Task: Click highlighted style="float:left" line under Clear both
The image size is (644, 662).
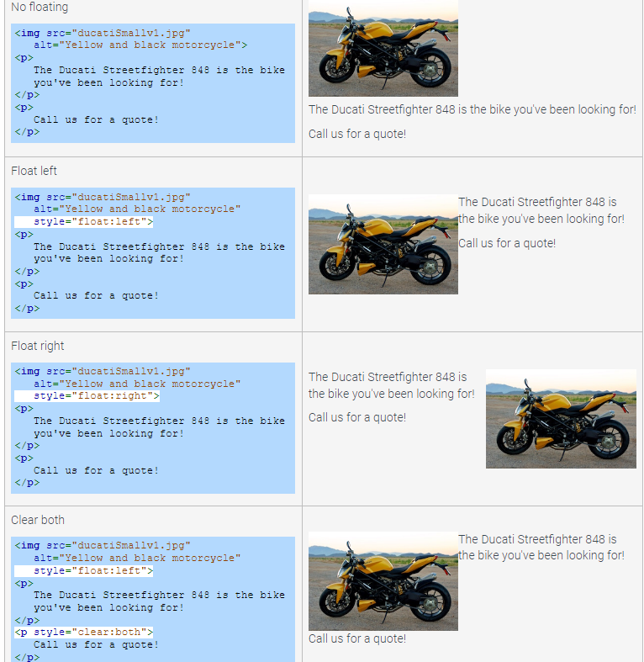Action: click(92, 570)
